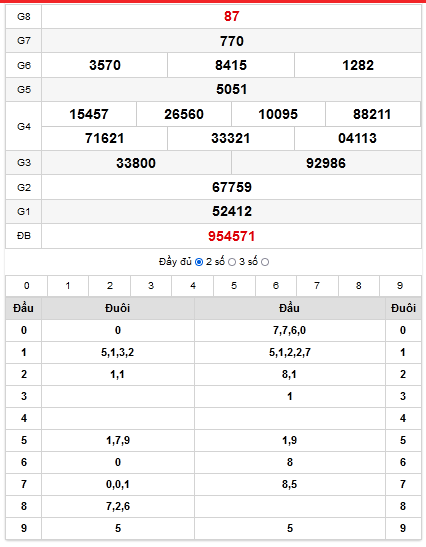Select the "3 số" radio option
The image size is (426, 547).
click(x=265, y=262)
